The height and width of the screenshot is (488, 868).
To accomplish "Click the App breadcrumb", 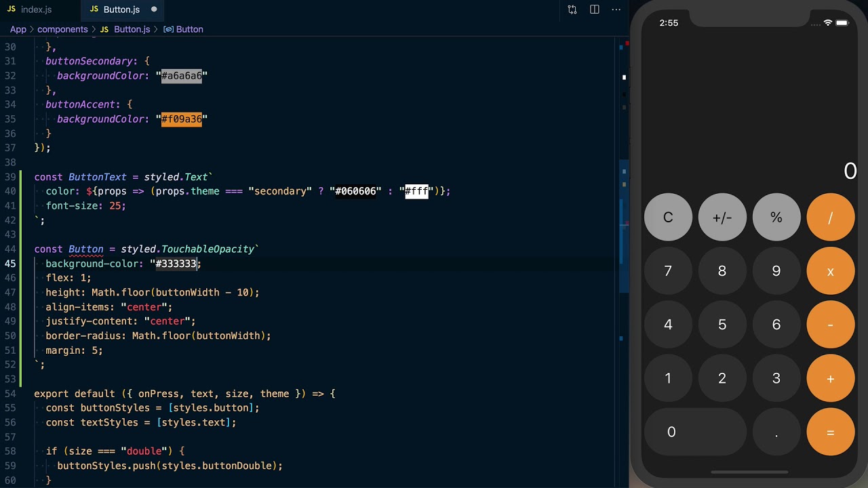I will pos(18,29).
